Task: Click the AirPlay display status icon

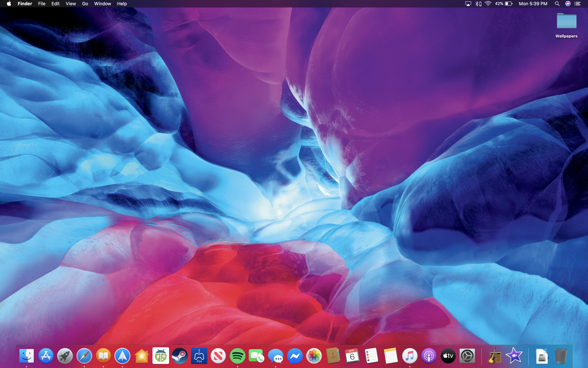Action: (x=468, y=4)
